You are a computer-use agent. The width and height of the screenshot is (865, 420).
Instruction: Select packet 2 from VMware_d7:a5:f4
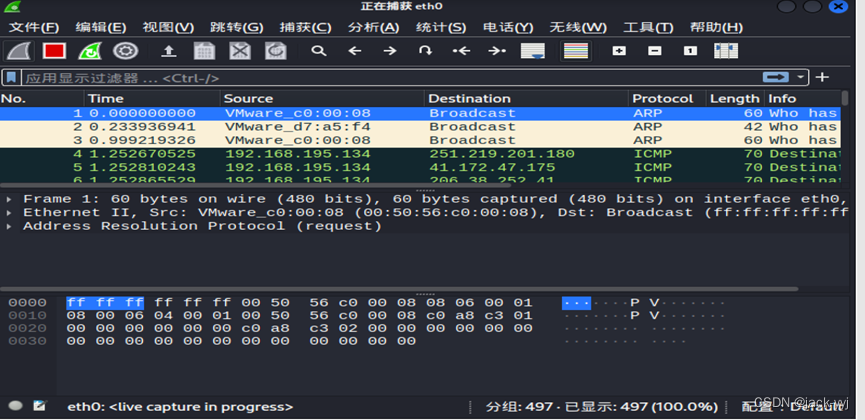420,127
